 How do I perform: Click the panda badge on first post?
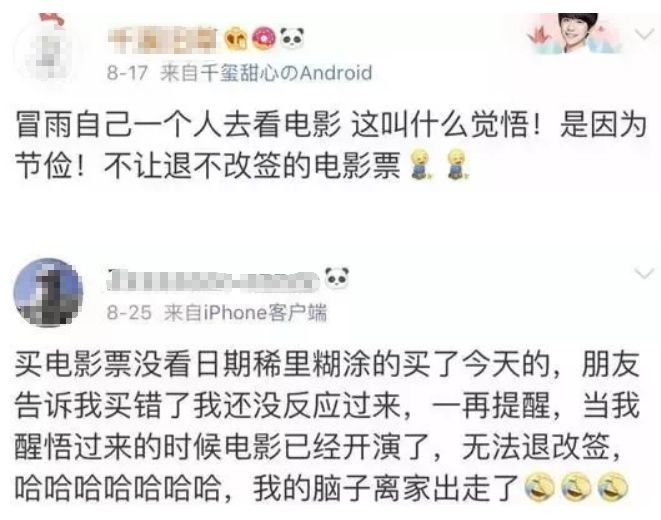292,38
